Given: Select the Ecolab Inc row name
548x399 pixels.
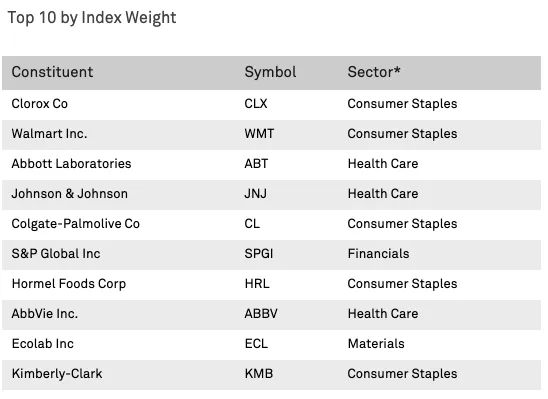Looking at the screenshot, I should pyautogui.click(x=43, y=344).
